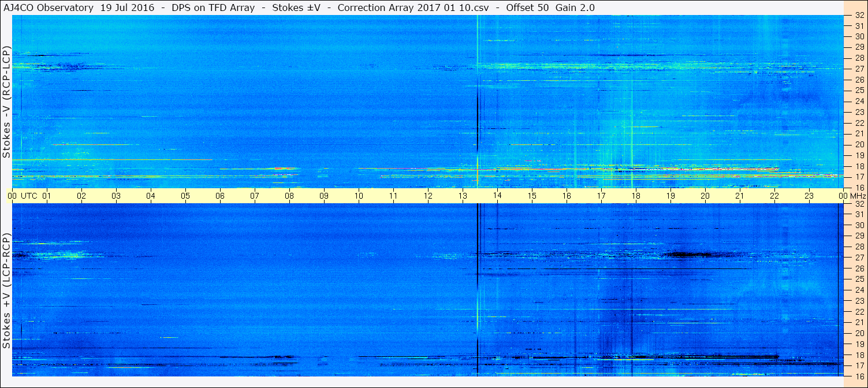This screenshot has height=388, width=868.
Task: Select hour 01 on the UTC axis
Action: tap(47, 196)
